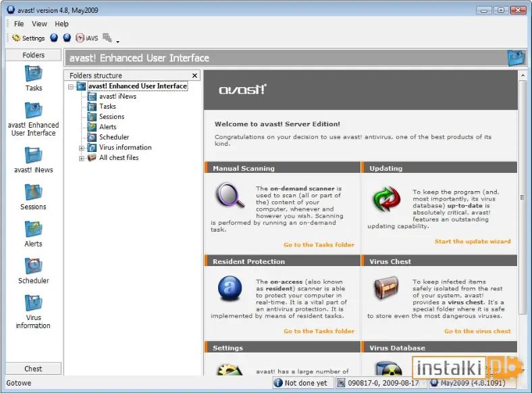
Task: Expand the Virus information tree node
Action: (x=82, y=148)
